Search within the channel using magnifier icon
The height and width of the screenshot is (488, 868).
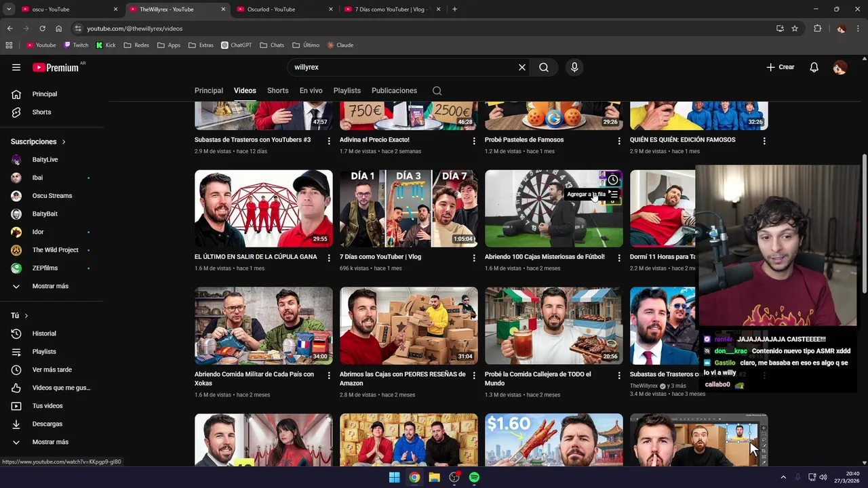point(437,91)
